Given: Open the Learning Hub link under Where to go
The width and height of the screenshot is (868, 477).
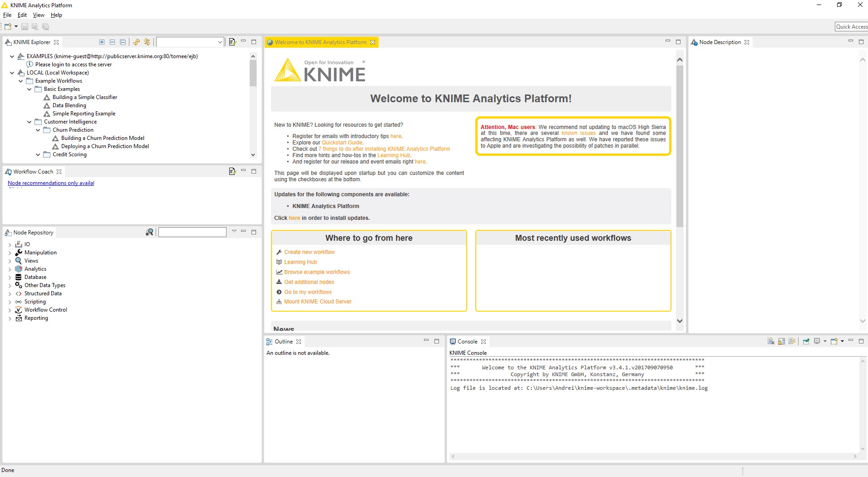Looking at the screenshot, I should (x=301, y=262).
